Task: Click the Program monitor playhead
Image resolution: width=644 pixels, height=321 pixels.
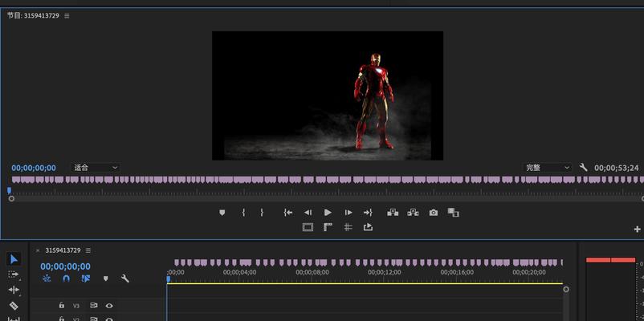Action: pos(9,190)
